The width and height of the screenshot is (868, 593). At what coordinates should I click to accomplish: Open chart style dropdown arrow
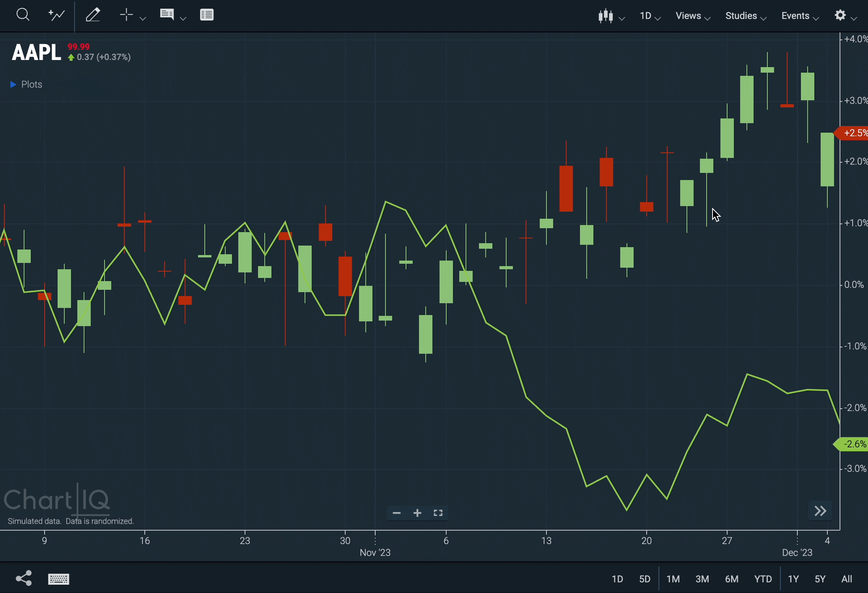click(x=622, y=18)
